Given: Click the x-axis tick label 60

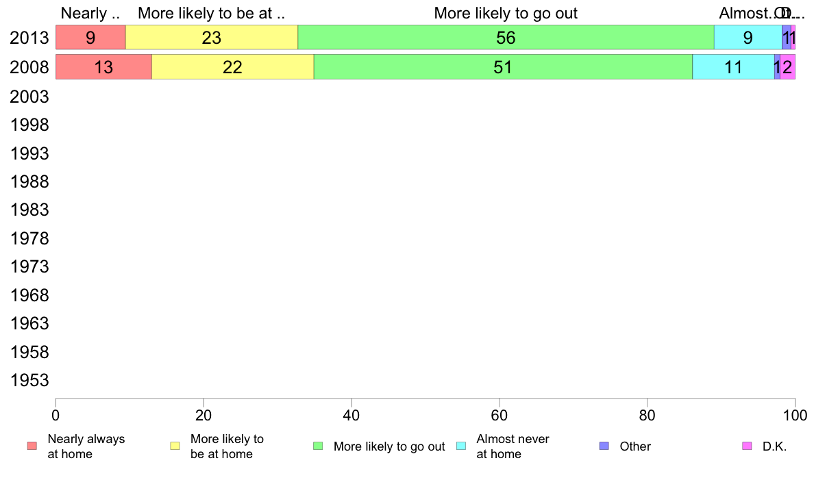Looking at the screenshot, I should pyautogui.click(x=500, y=415).
